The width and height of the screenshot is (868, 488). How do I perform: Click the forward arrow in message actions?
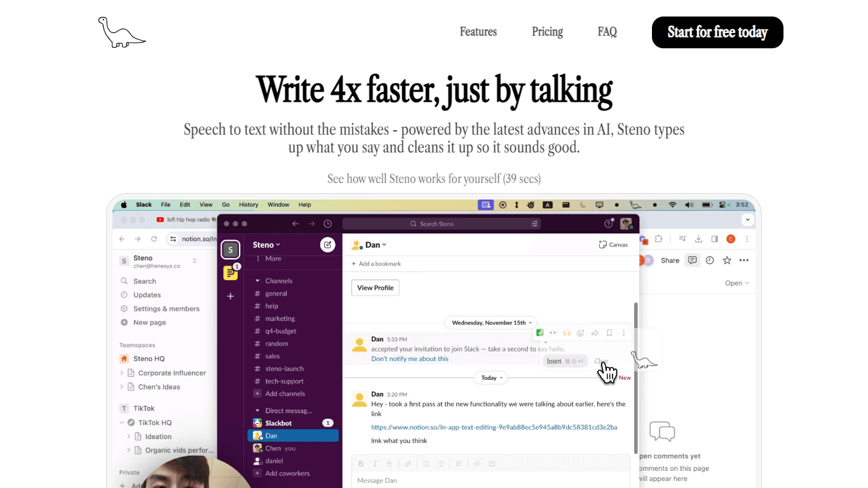coord(595,333)
